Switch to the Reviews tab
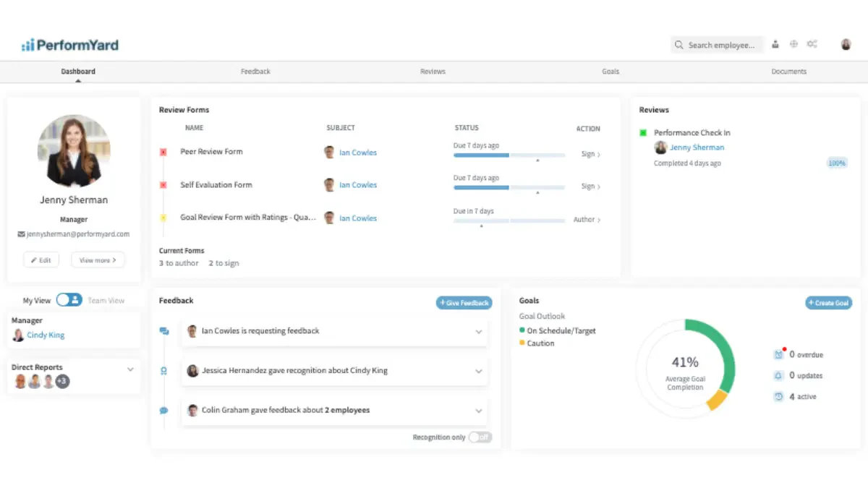 click(x=433, y=72)
